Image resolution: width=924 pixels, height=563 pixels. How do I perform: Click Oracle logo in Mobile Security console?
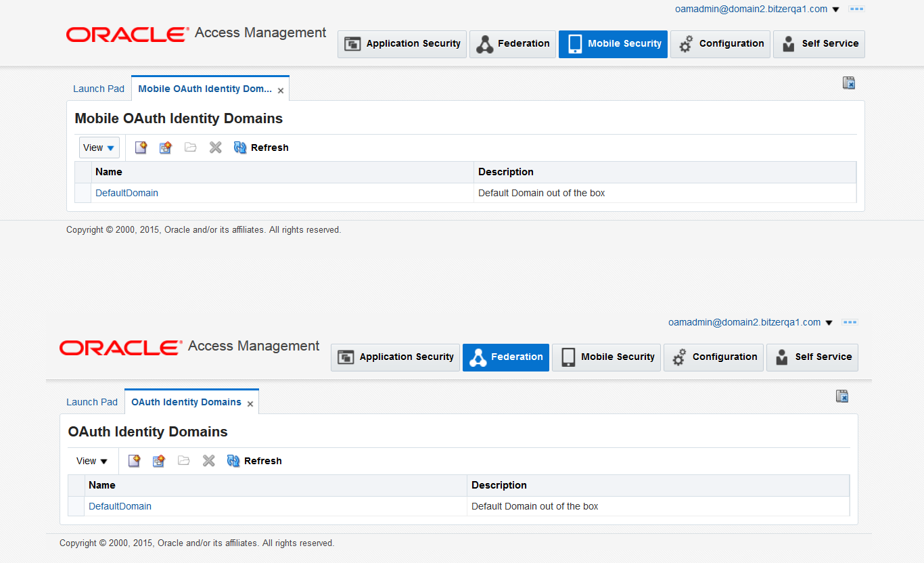[x=127, y=35]
